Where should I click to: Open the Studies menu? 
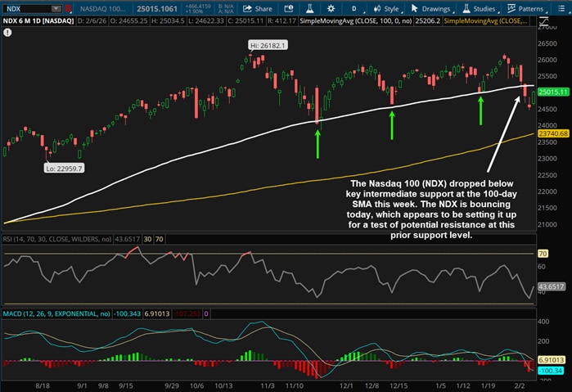(480, 9)
